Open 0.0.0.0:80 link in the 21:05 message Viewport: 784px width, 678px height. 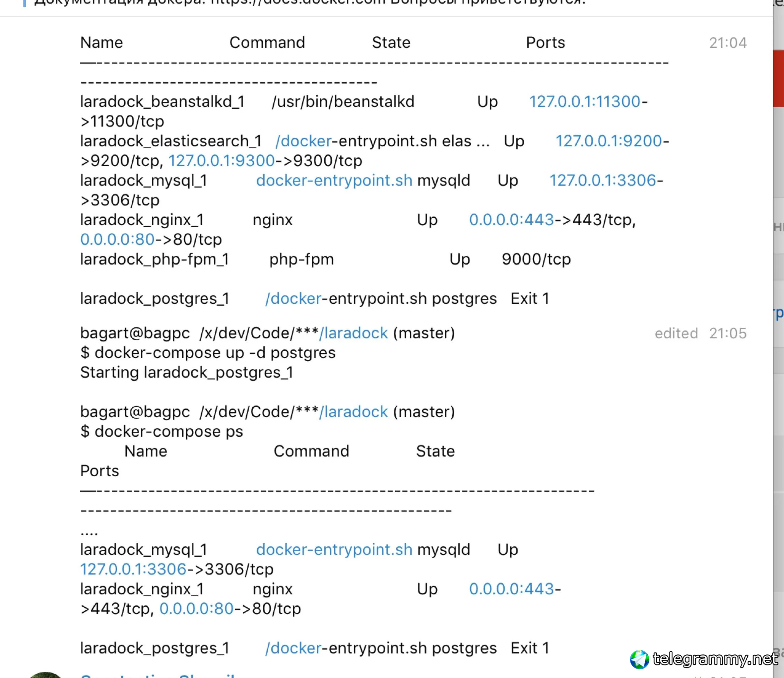tap(196, 608)
